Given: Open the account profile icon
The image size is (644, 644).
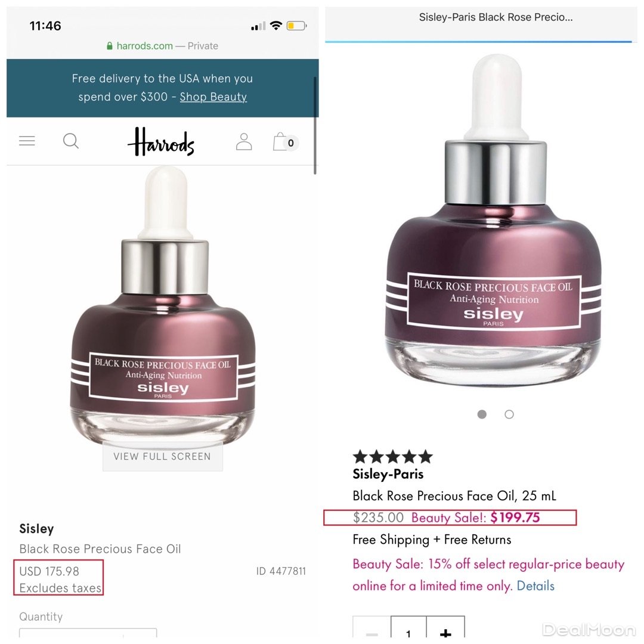Looking at the screenshot, I should [x=243, y=141].
